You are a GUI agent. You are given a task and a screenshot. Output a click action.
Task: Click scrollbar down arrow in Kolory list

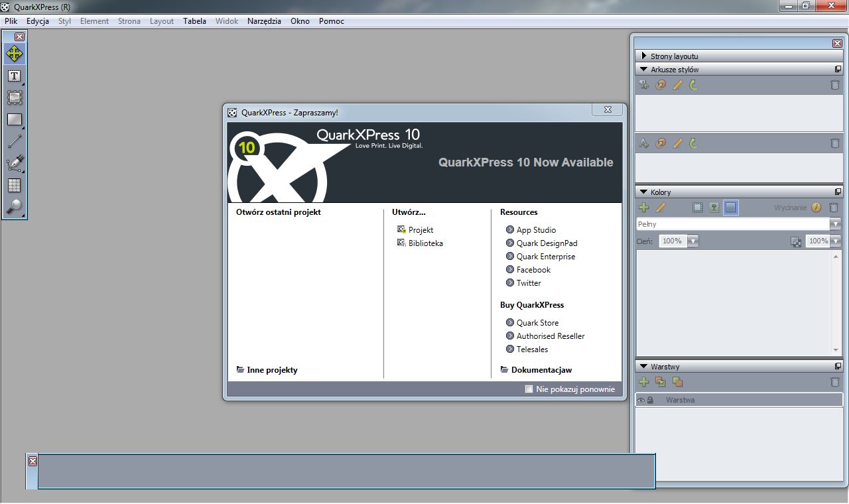[x=836, y=350]
